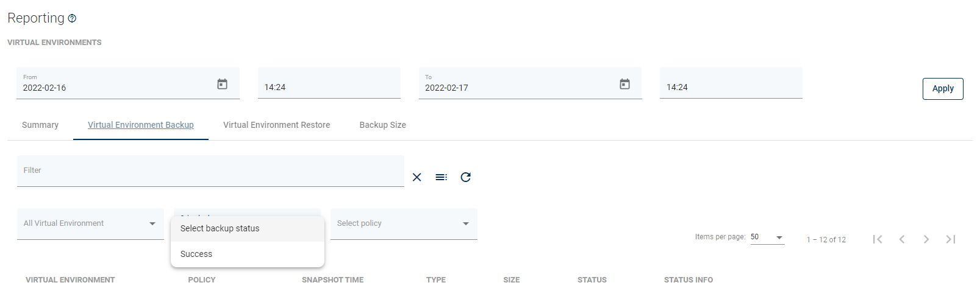Open the Virtual Environment Restore tab

[276, 125]
